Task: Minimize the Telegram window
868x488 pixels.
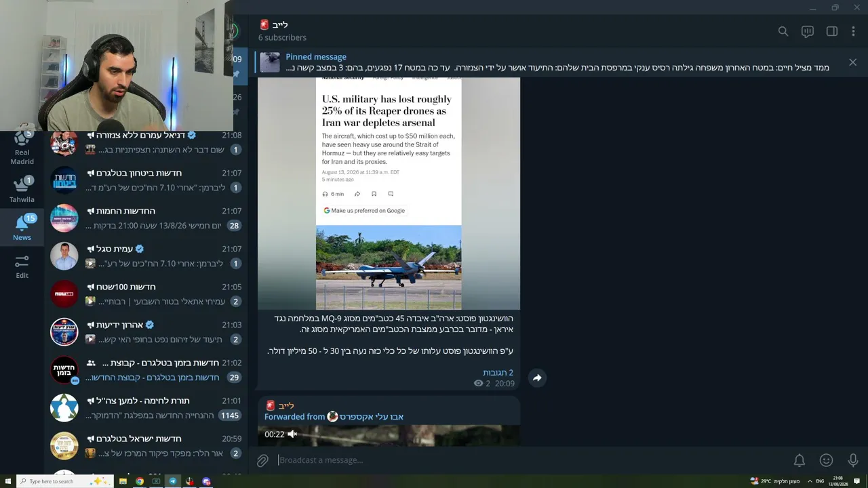Action: tap(812, 8)
